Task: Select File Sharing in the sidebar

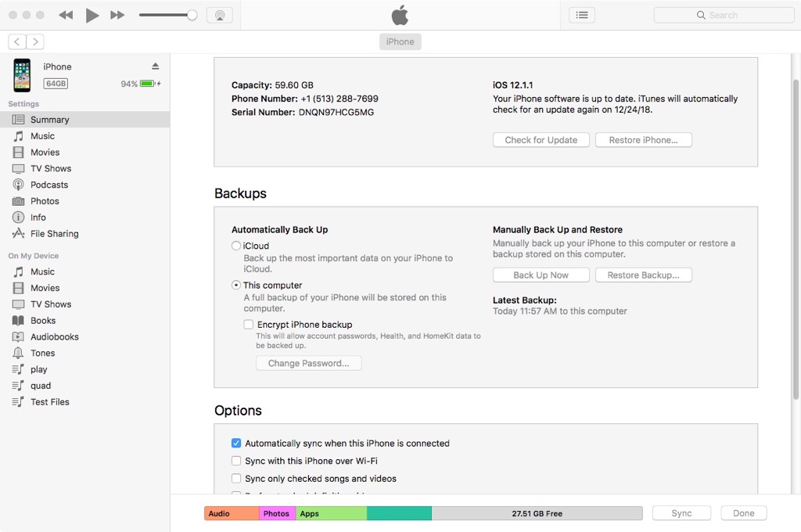Action: tap(54, 234)
